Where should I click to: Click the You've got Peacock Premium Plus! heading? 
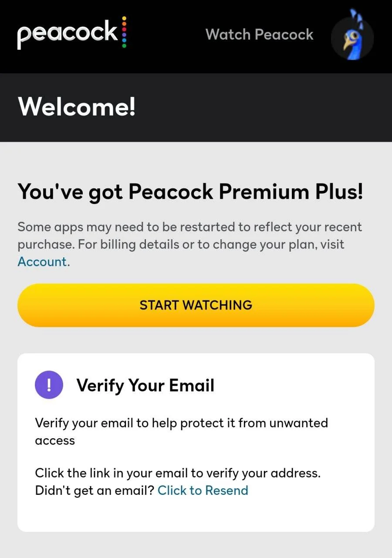[190, 192]
